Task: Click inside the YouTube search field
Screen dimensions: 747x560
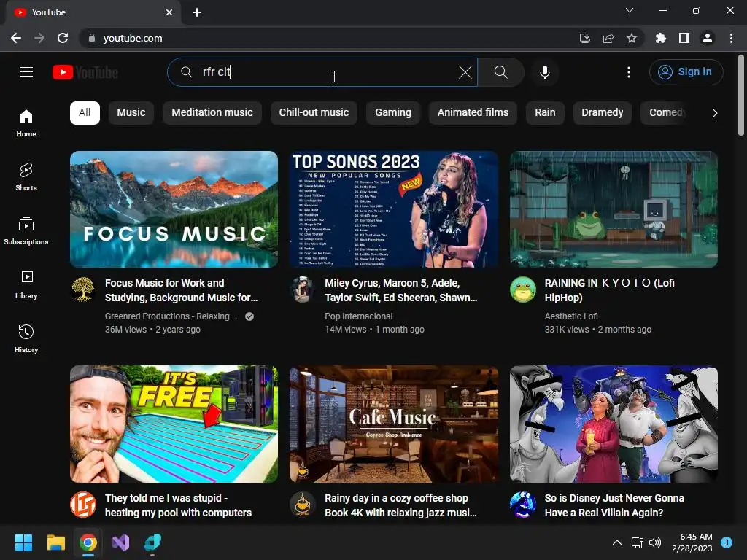Action: tap(322, 72)
